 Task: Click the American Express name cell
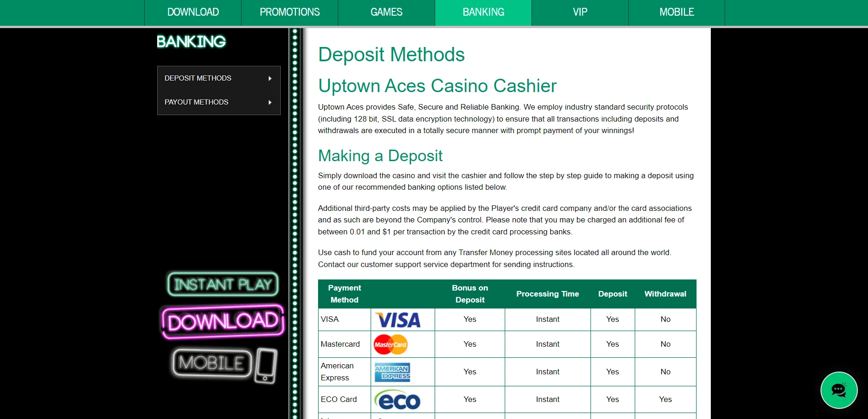(x=344, y=372)
